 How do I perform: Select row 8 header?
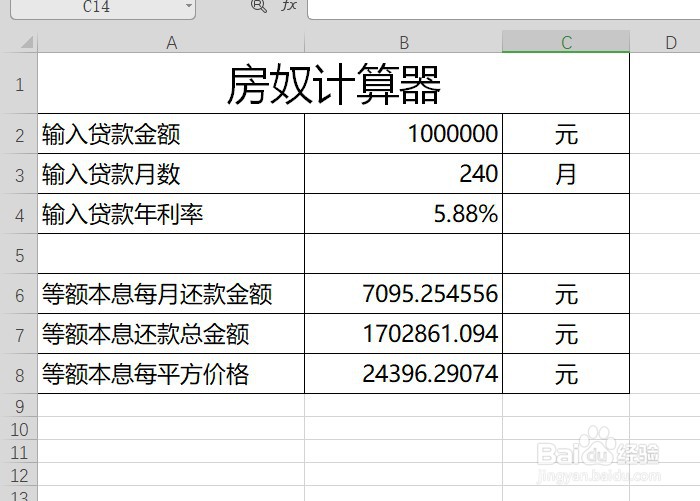(19, 374)
